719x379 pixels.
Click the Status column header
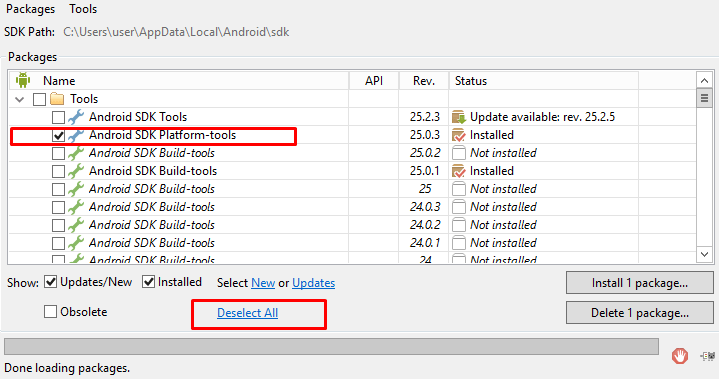543,81
